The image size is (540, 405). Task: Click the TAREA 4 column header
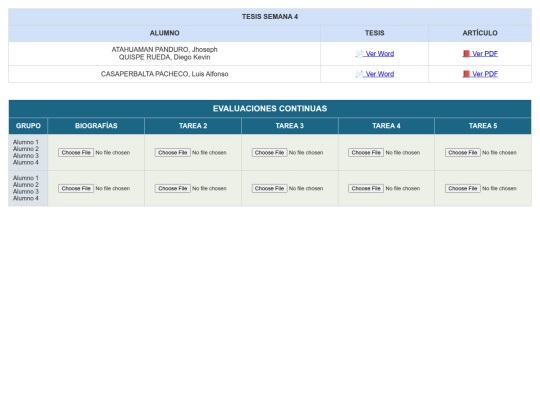click(x=386, y=126)
